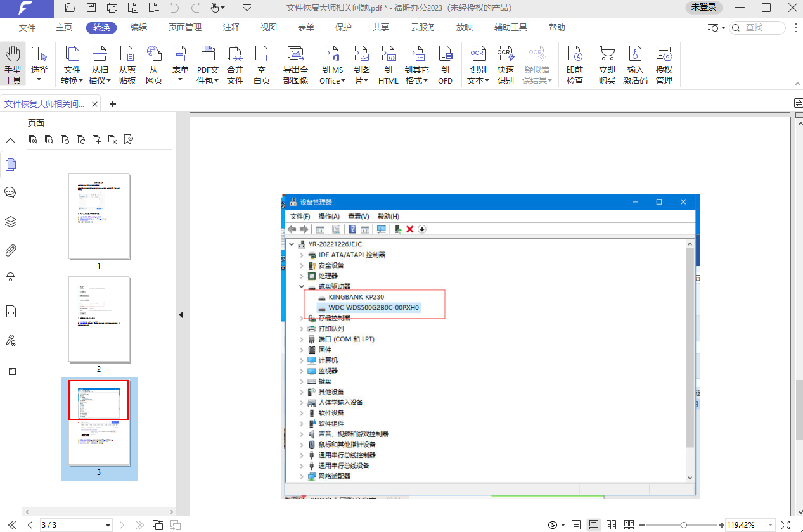
Task: Open the bookmarks panel from left sidebar
Action: tap(11, 136)
